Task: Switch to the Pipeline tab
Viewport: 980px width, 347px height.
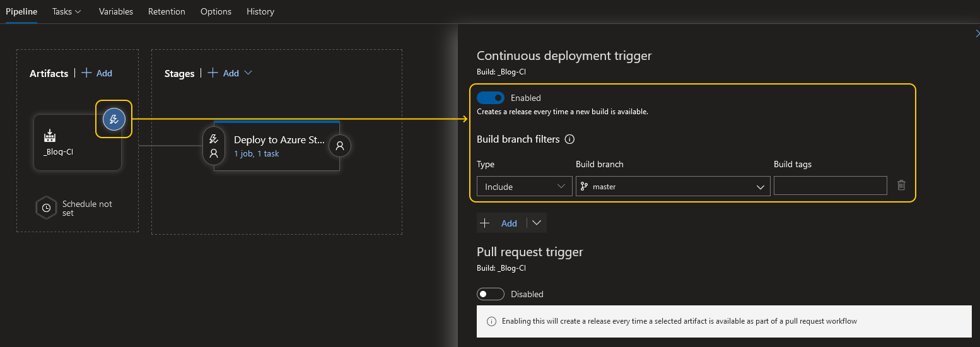Action: click(x=21, y=11)
